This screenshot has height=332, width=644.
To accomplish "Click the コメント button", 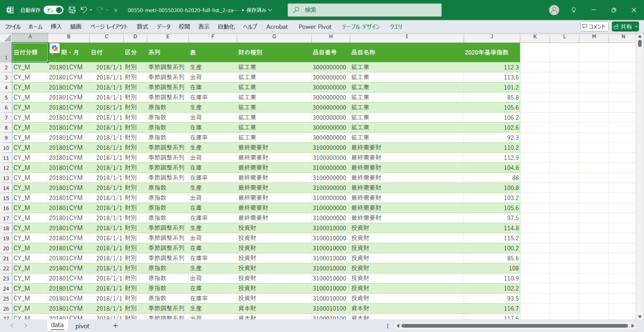I will [x=594, y=26].
